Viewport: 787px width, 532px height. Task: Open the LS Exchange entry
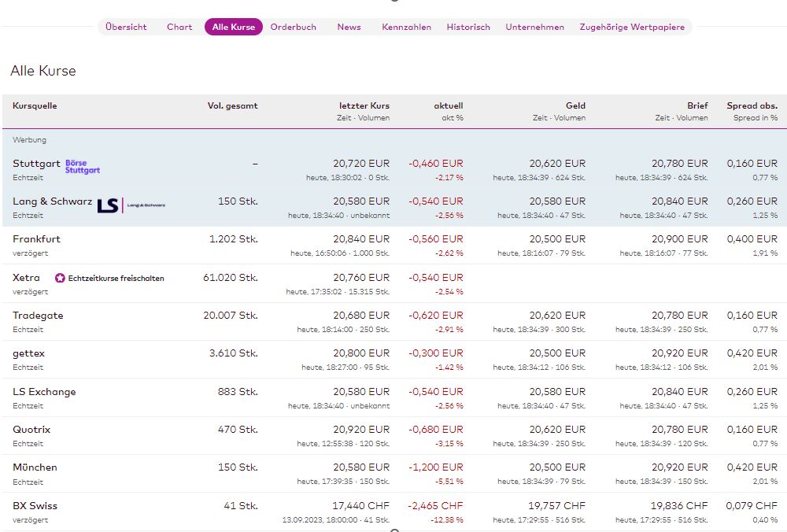tap(44, 391)
